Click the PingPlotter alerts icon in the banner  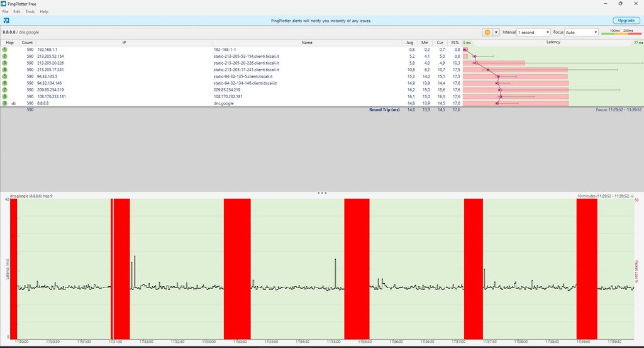5,21
